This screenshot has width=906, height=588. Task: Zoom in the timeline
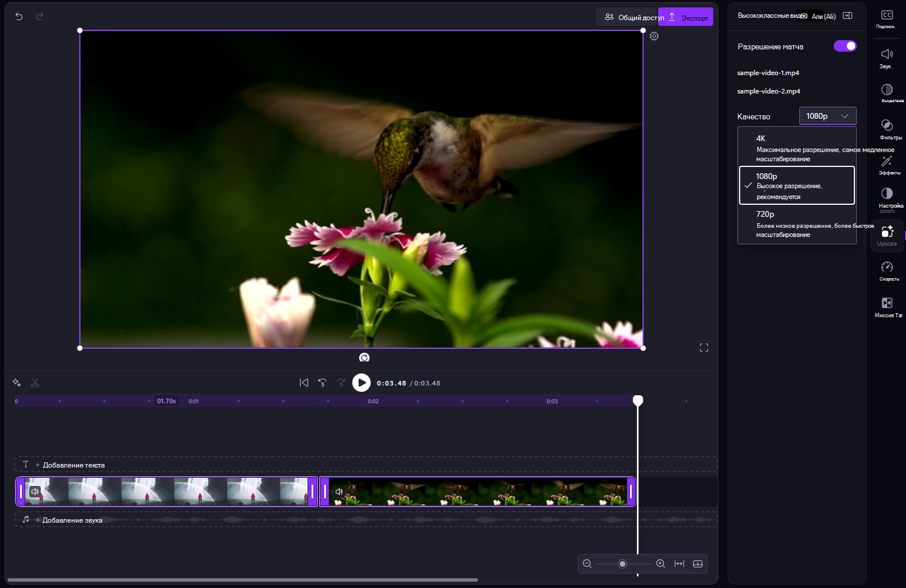click(660, 564)
